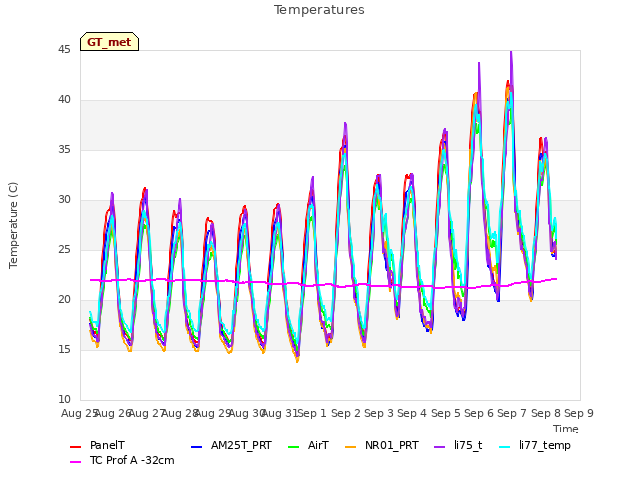Toggle the li75_t legend entry

coord(458,445)
